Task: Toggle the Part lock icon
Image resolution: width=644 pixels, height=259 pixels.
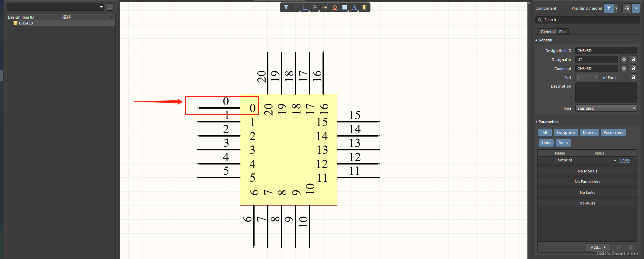Action: pyautogui.click(x=633, y=78)
